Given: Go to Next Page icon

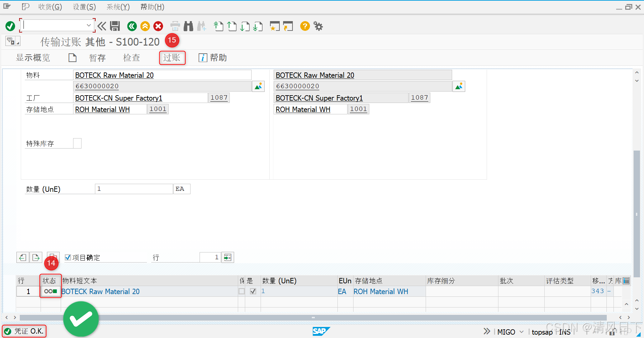Looking at the screenshot, I should pos(245,26).
